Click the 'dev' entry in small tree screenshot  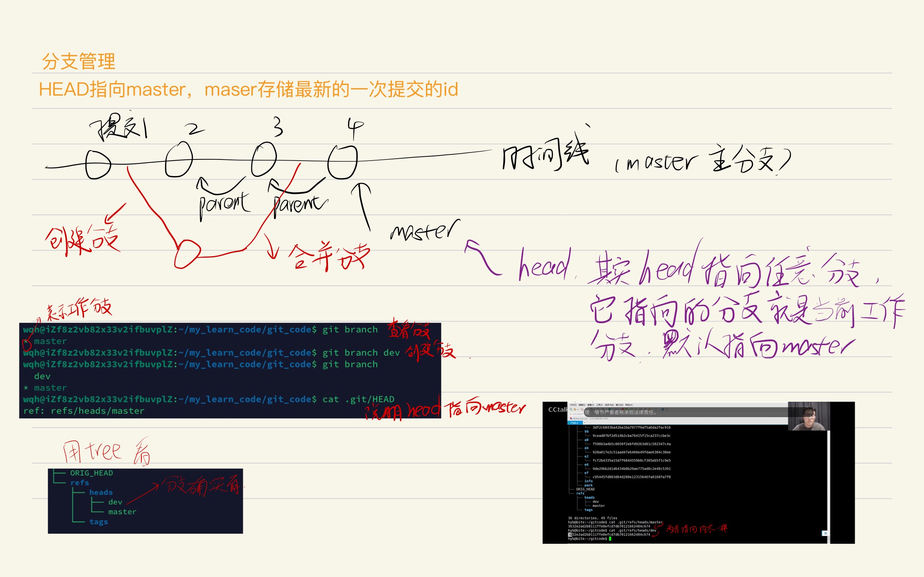click(115, 502)
